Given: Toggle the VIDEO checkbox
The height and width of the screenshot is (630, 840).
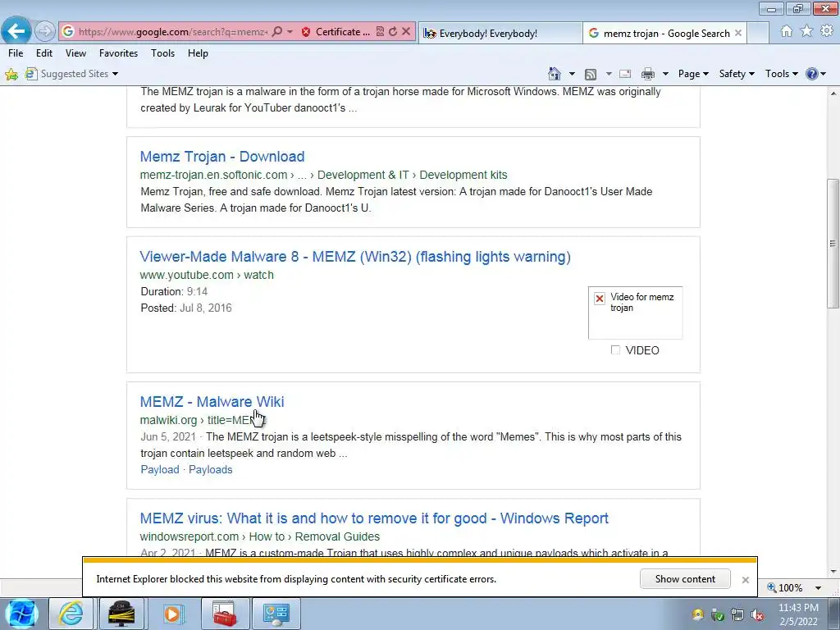Looking at the screenshot, I should 615,349.
